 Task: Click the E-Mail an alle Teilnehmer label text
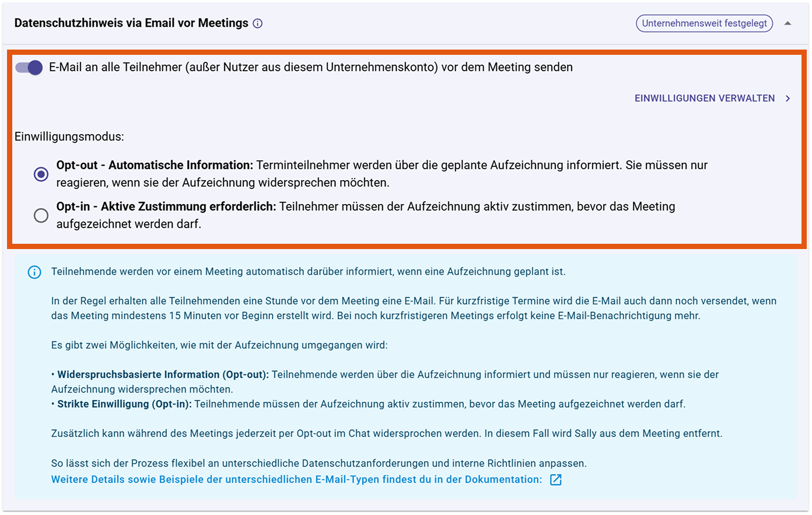[x=310, y=68]
